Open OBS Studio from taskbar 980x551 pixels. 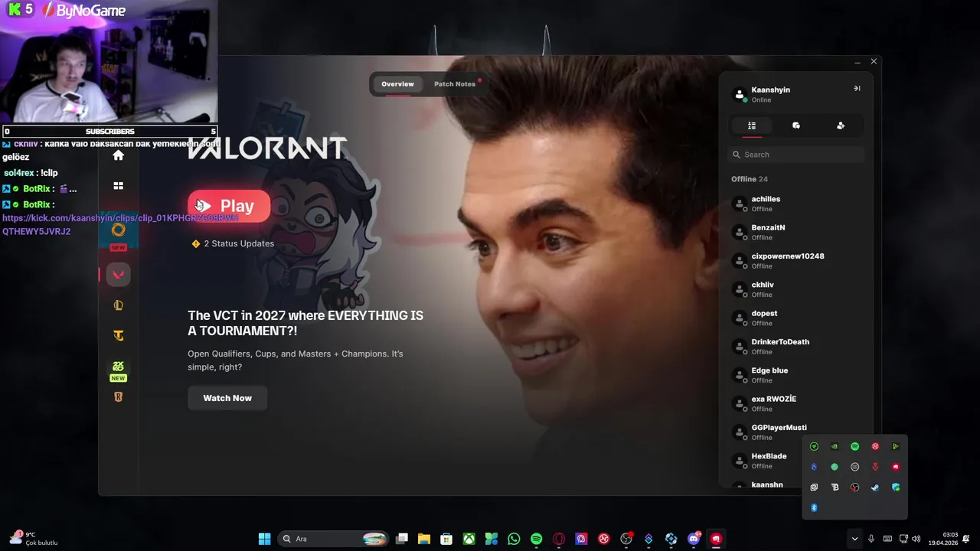click(626, 539)
